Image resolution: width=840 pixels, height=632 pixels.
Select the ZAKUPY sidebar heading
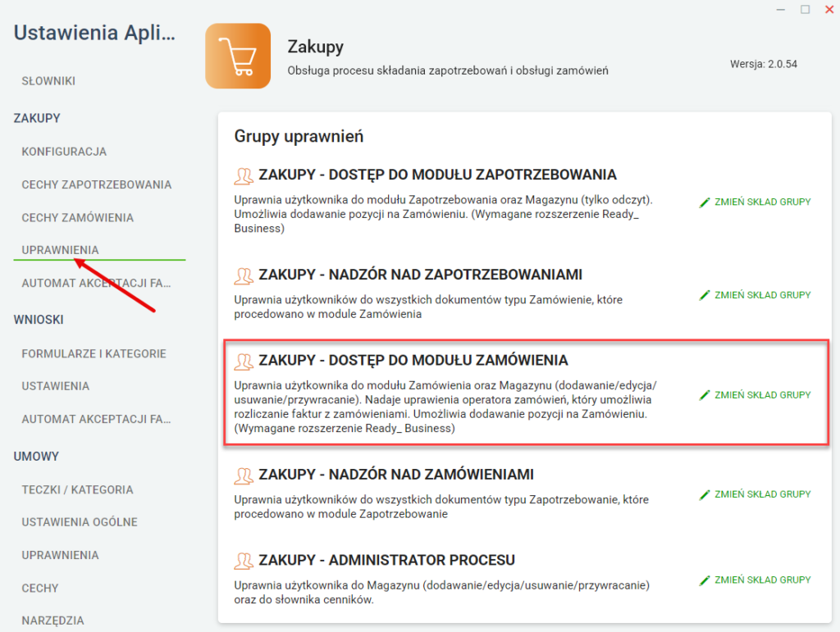click(x=37, y=118)
